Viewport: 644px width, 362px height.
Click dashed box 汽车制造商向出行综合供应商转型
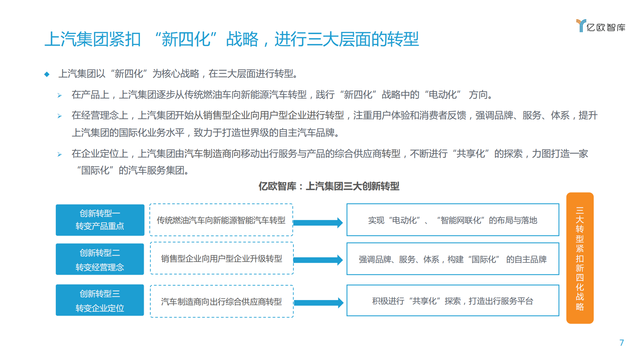tap(221, 302)
